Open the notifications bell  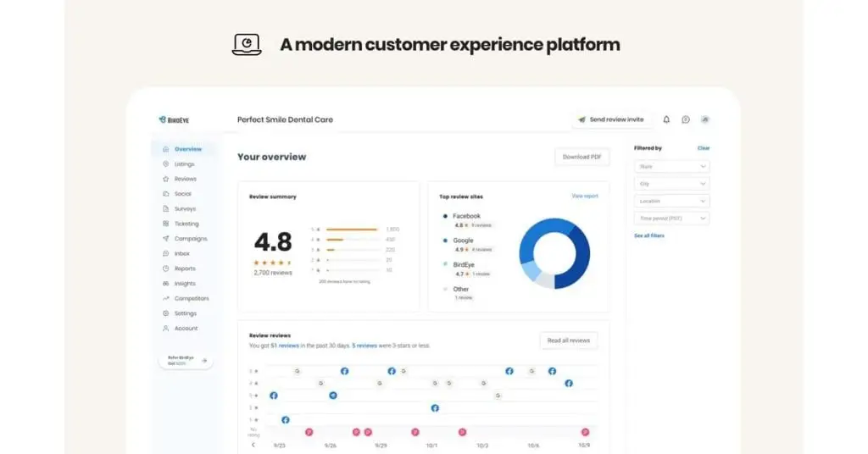click(x=666, y=119)
